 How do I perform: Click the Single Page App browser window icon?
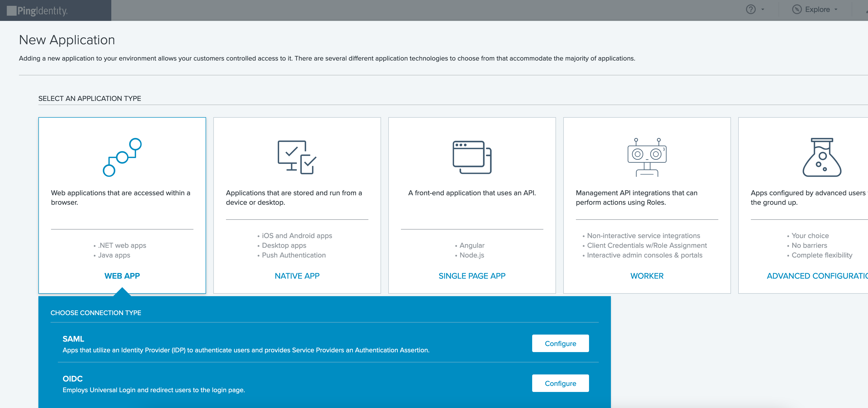pos(472,157)
